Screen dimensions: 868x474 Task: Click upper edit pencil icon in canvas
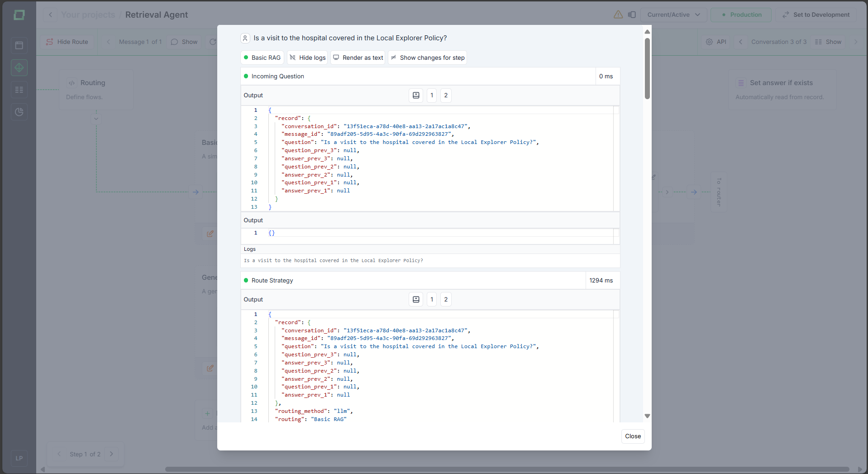point(210,234)
